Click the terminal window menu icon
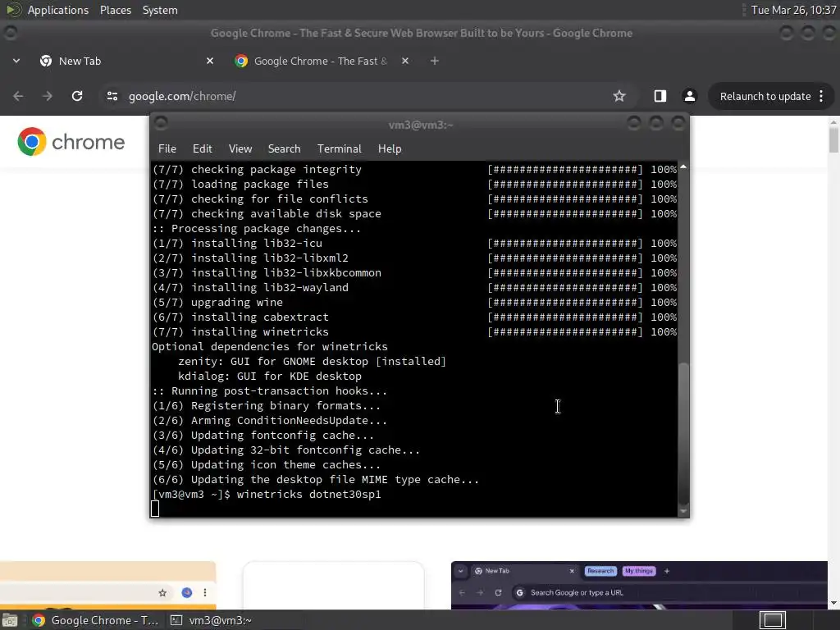The image size is (840, 630). pyautogui.click(x=161, y=124)
